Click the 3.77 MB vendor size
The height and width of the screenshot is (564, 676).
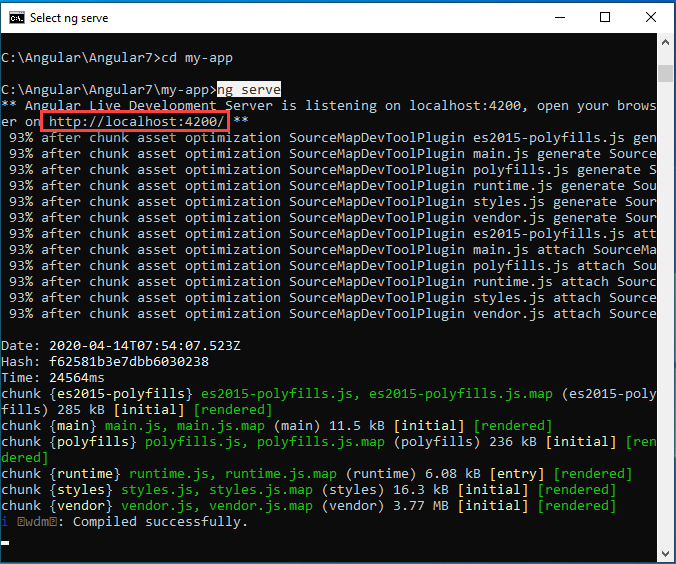coord(421,506)
